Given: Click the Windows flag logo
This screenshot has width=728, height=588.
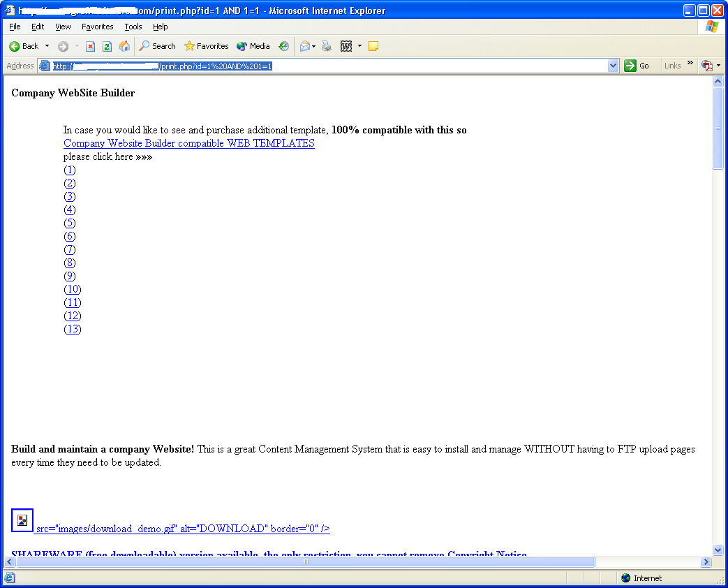Looking at the screenshot, I should 712,27.
